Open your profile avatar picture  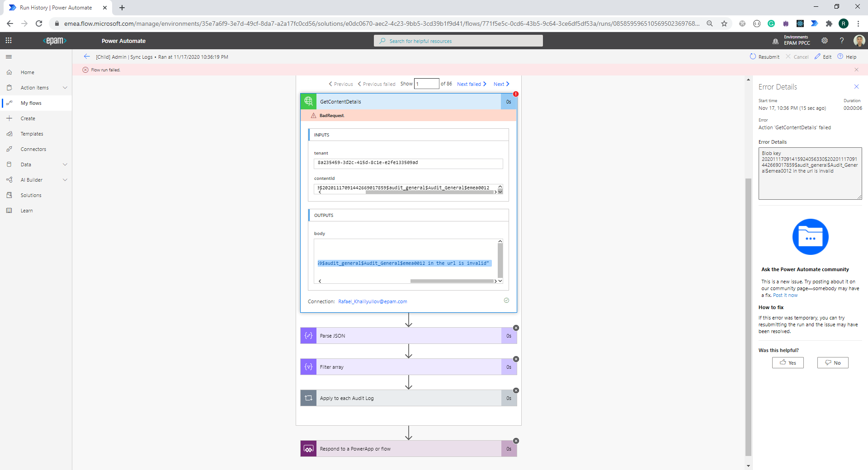(859, 40)
